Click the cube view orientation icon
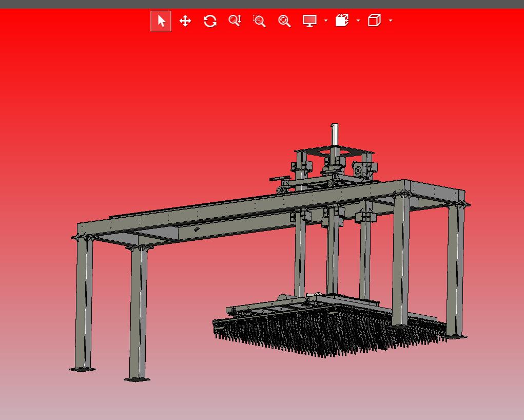Viewport: 524px width, 420px height. 374,20
